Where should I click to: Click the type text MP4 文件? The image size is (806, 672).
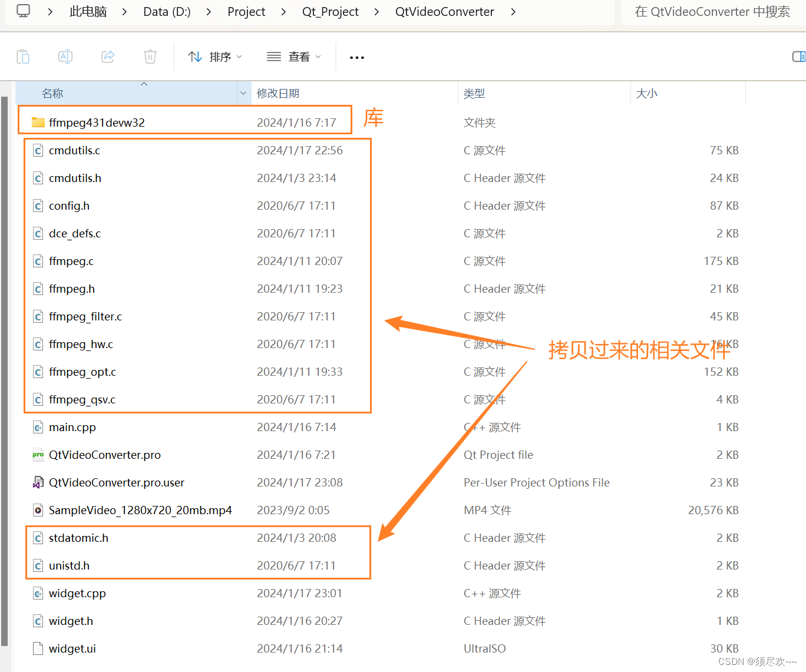pyautogui.click(x=488, y=510)
